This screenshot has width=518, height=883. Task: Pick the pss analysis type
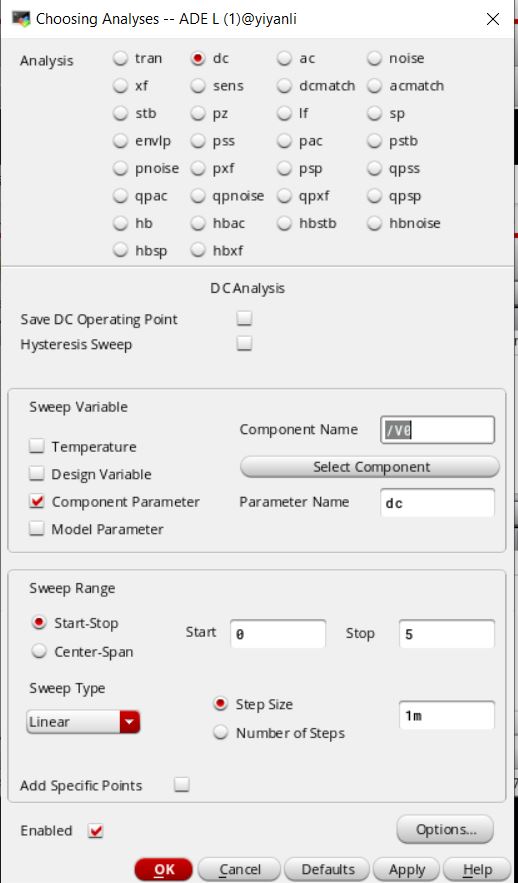198,141
